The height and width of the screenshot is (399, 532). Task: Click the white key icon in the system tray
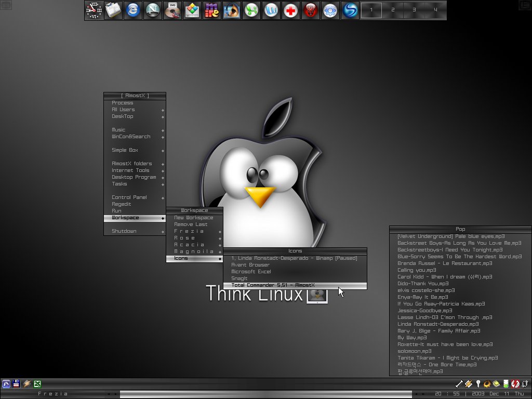pos(478,384)
